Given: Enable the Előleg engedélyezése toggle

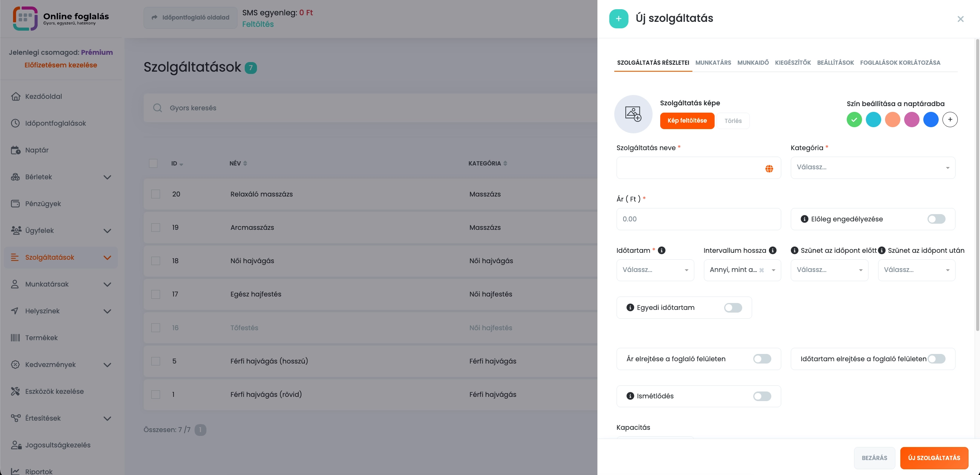Looking at the screenshot, I should [936, 219].
